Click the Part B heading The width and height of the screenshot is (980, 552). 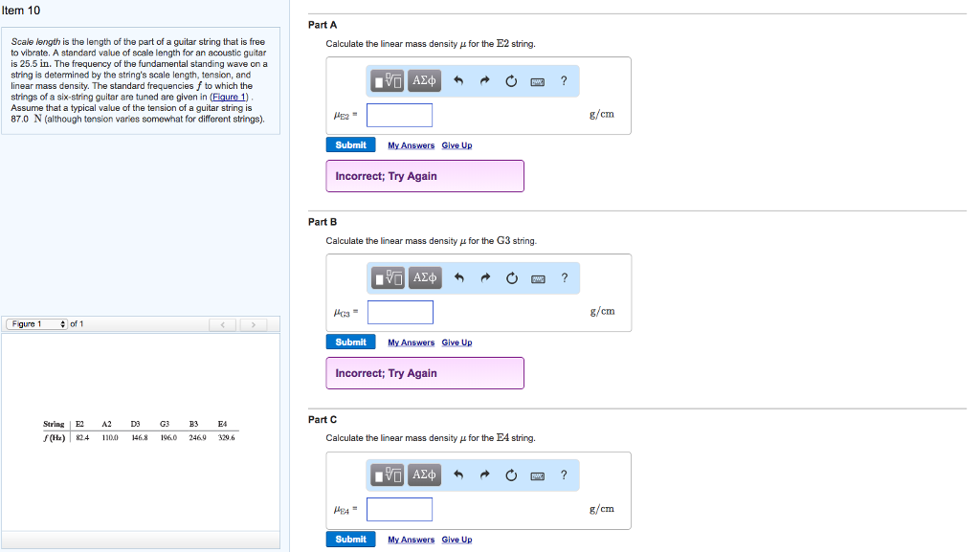(x=323, y=222)
